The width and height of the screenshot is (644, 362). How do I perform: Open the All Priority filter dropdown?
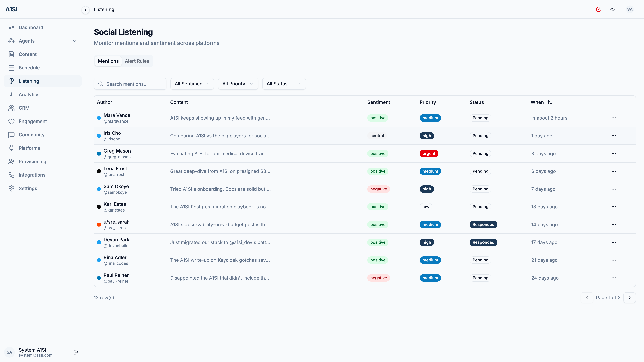point(238,84)
